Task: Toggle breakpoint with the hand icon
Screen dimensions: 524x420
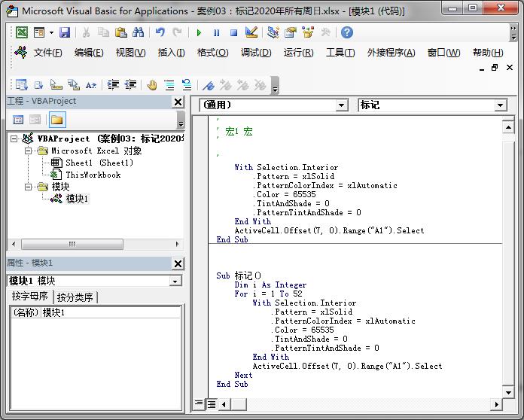Action: tap(152, 85)
